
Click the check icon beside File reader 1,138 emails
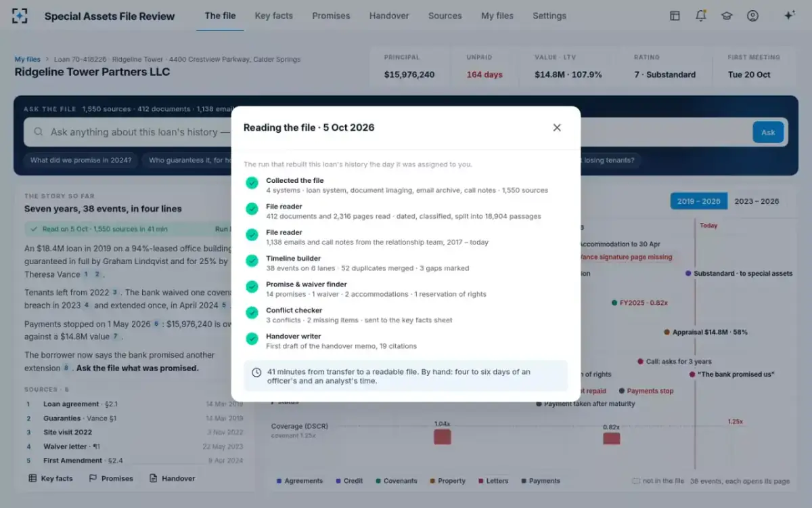(252, 235)
